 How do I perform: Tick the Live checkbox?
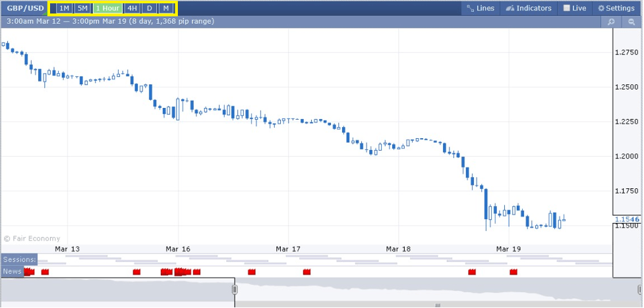[567, 8]
